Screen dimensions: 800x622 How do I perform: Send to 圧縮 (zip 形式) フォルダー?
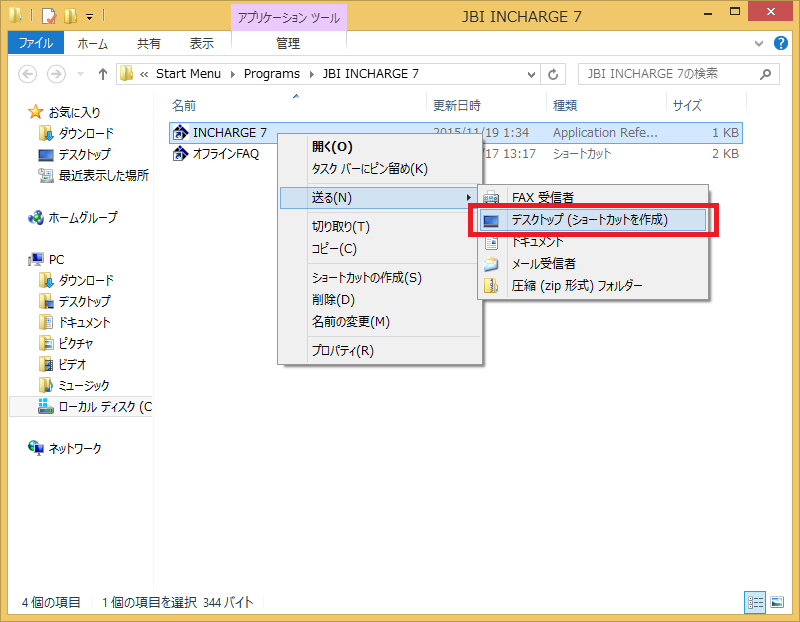593,286
